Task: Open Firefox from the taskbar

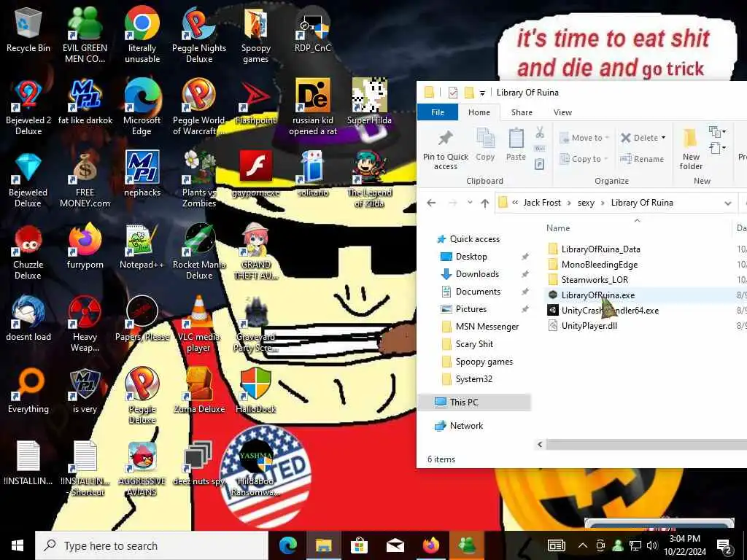Action: [430, 545]
